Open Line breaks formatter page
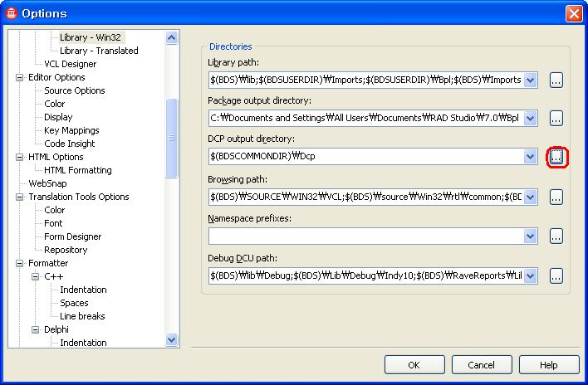 (x=82, y=316)
